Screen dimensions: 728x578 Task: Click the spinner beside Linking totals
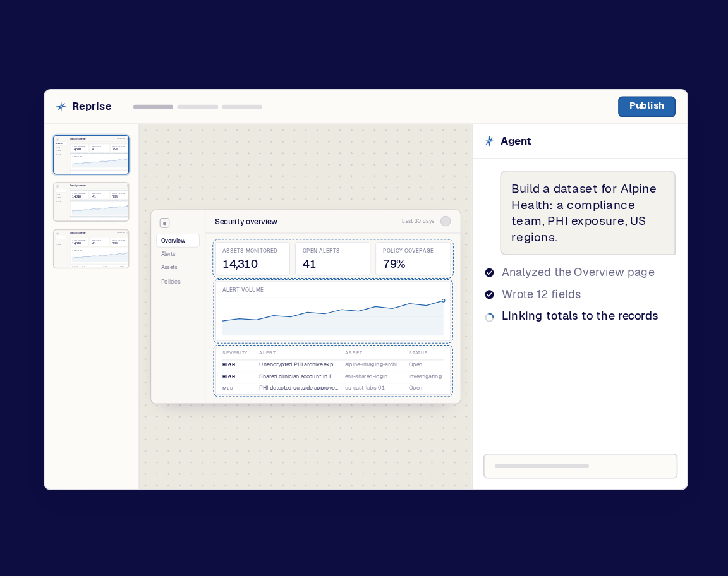click(x=489, y=317)
